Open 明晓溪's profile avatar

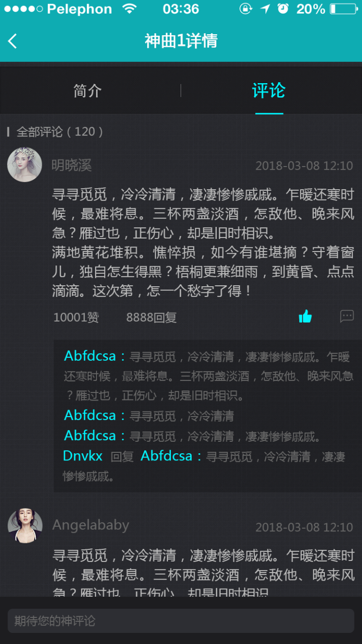click(x=25, y=165)
